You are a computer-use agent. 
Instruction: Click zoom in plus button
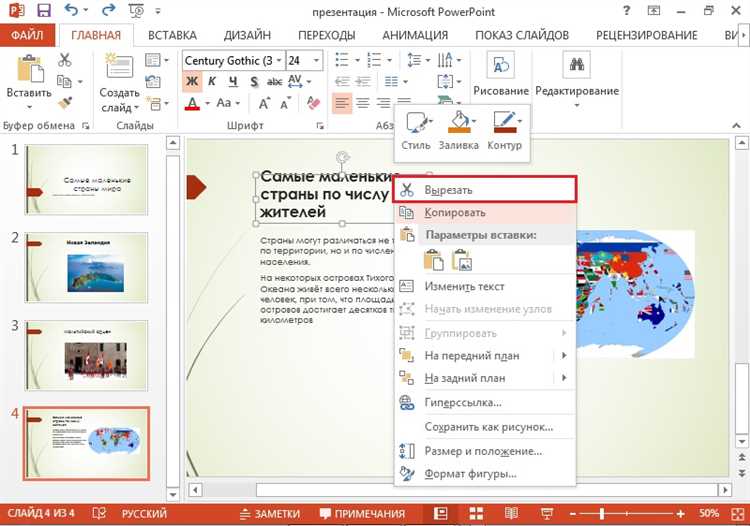680,514
